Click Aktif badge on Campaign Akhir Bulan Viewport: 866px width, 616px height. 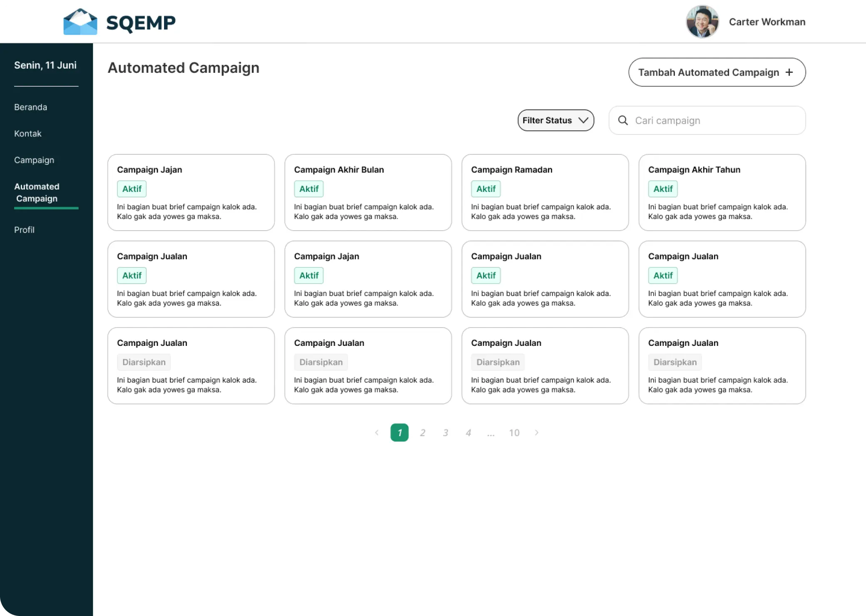tap(309, 189)
